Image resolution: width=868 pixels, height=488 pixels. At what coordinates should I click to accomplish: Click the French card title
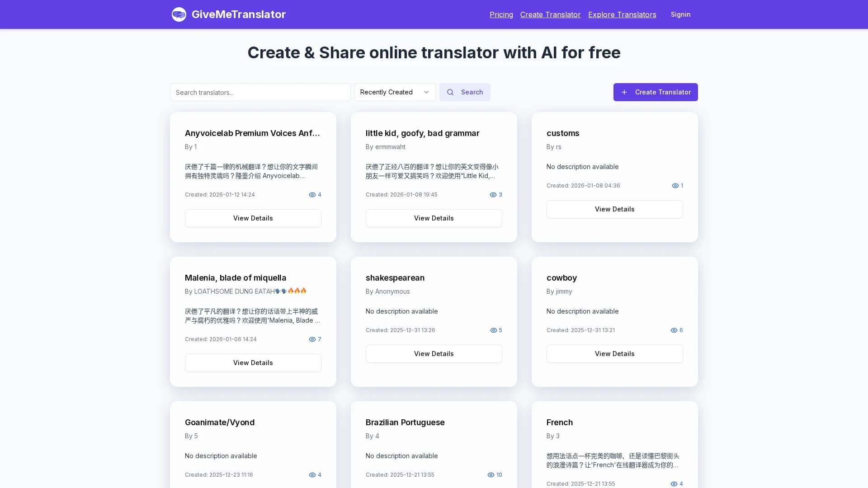(x=560, y=422)
